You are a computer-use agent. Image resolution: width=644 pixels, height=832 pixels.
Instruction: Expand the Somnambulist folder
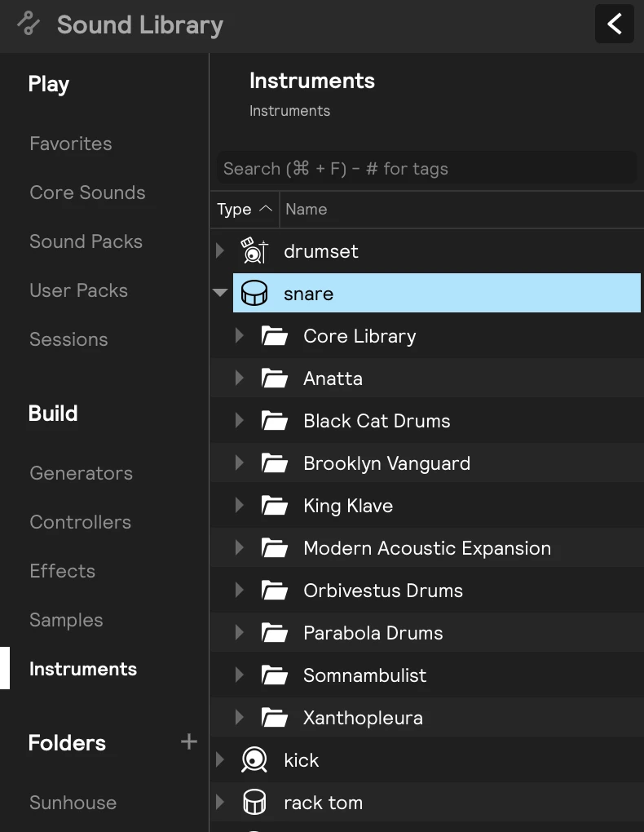[239, 675]
